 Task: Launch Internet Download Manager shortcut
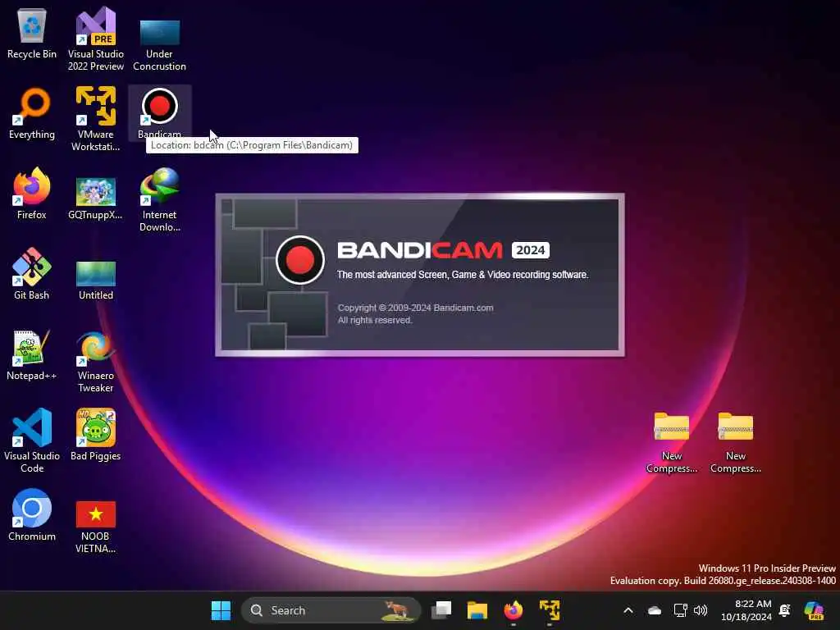tap(159, 199)
